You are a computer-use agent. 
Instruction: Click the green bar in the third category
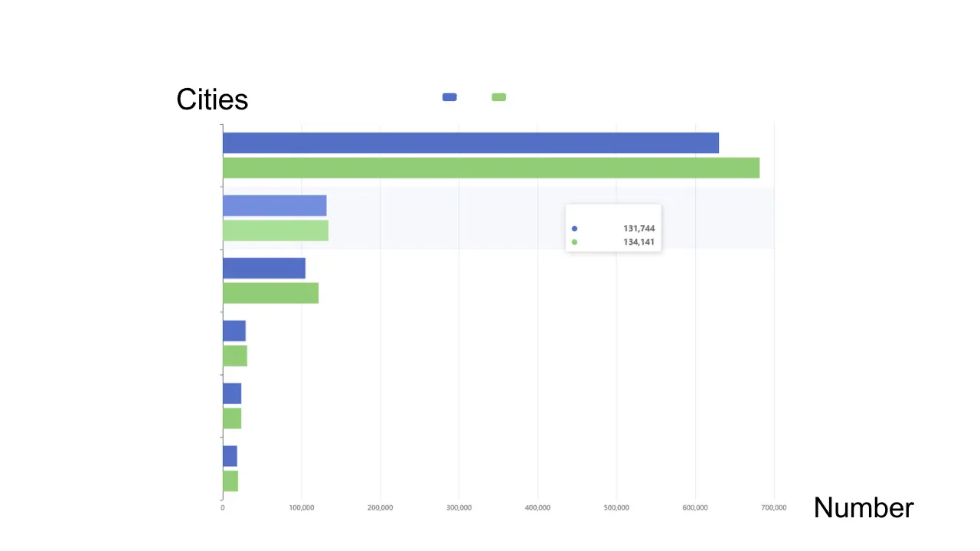point(270,293)
